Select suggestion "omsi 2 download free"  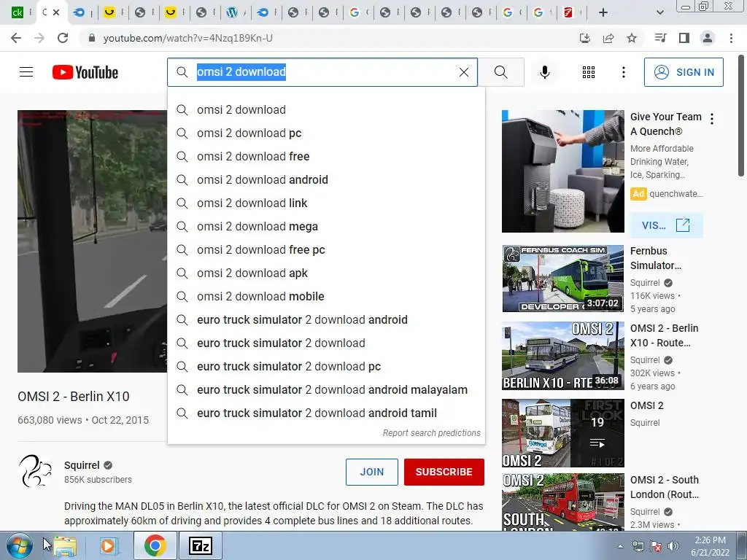pyautogui.click(x=326, y=156)
